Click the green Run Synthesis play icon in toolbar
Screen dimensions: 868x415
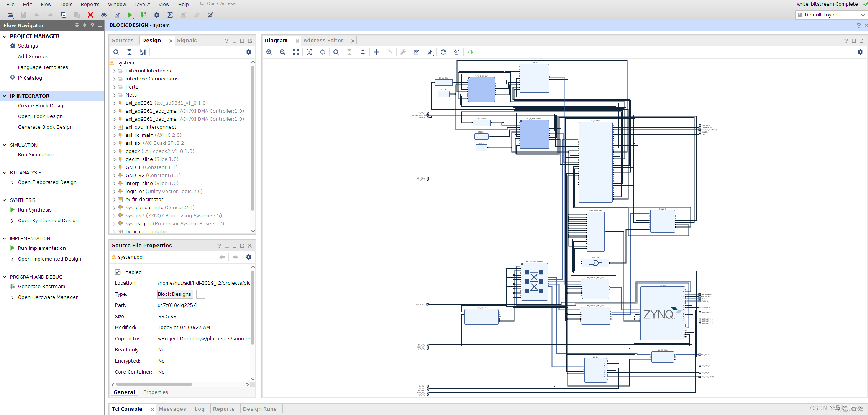(x=130, y=15)
